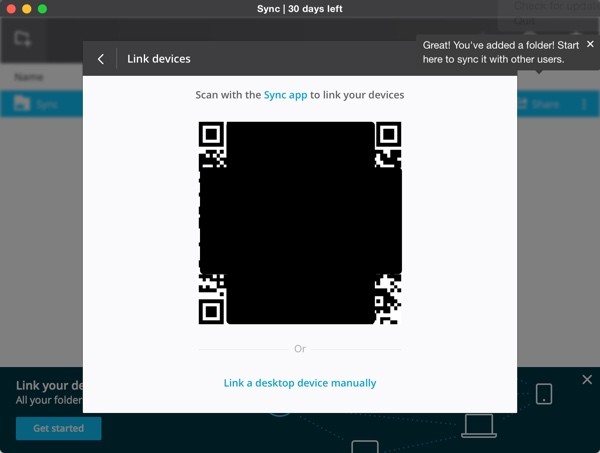Click the Name column header
This screenshot has width=600, height=453.
click(29, 77)
